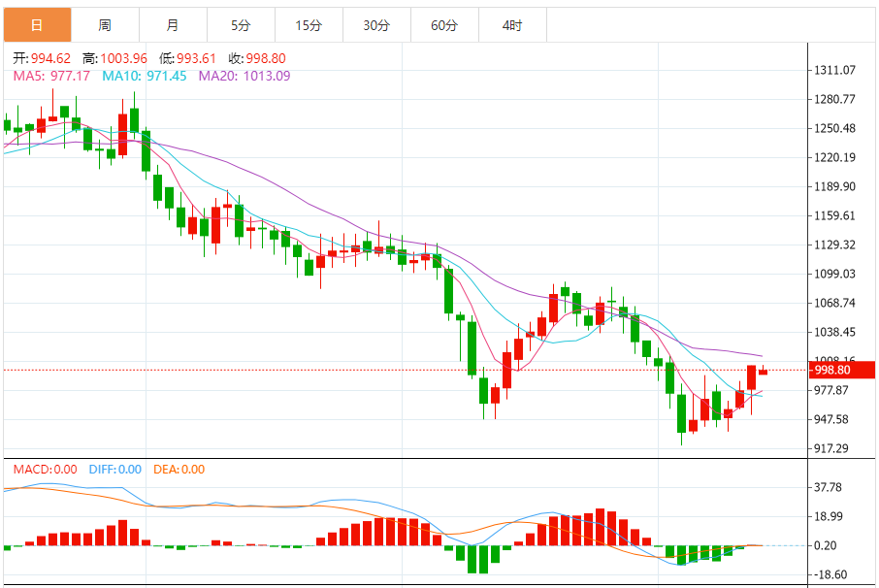879x588 pixels.
Task: Select the 日 (daily) timeframe tab
Action: pyautogui.click(x=37, y=25)
